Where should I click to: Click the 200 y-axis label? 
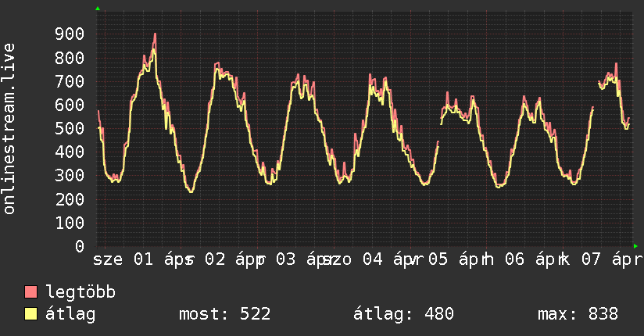[x=70, y=199]
